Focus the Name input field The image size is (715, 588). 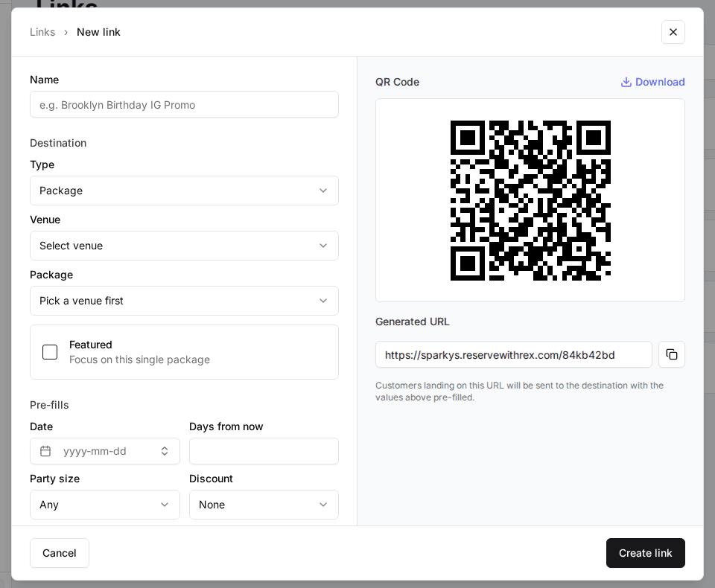pos(184,104)
